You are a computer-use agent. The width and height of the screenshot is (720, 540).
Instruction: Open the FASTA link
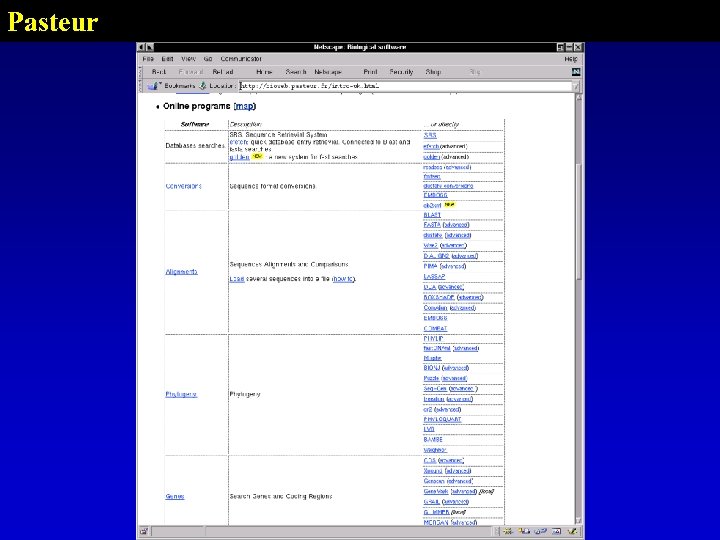[432, 225]
